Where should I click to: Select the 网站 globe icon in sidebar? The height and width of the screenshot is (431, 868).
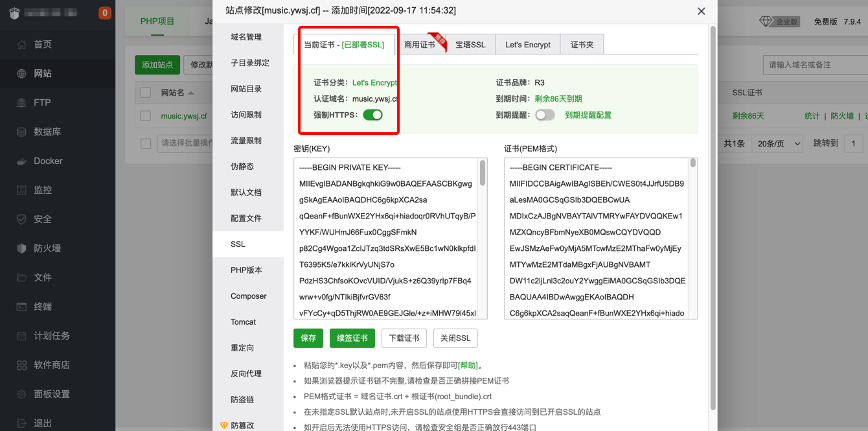[x=21, y=74]
